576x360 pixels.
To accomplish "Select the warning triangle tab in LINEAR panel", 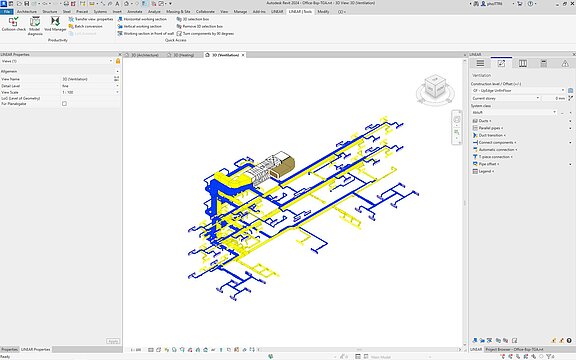I will click(x=565, y=63).
